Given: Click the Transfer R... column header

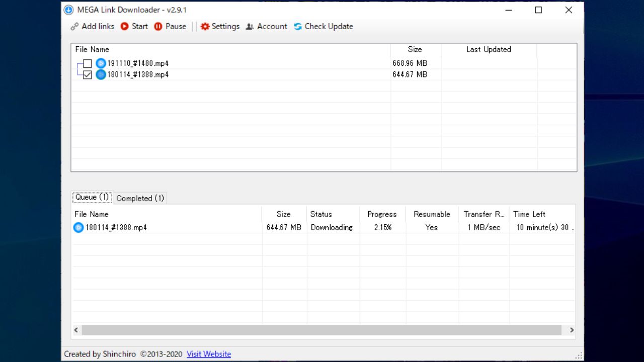Looking at the screenshot, I should point(484,214).
